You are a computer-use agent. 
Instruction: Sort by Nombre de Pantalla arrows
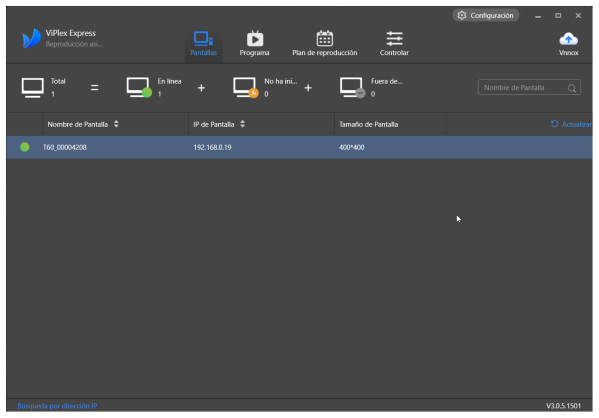click(116, 124)
